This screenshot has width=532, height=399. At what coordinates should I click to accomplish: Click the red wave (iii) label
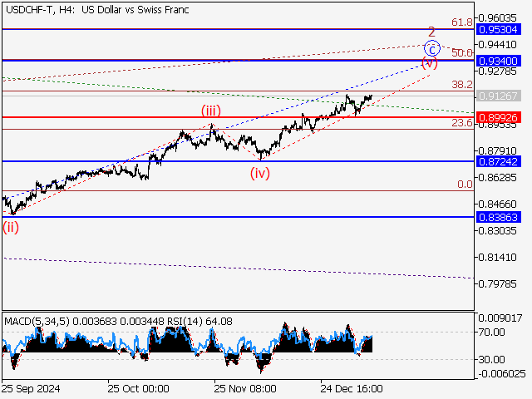click(209, 111)
